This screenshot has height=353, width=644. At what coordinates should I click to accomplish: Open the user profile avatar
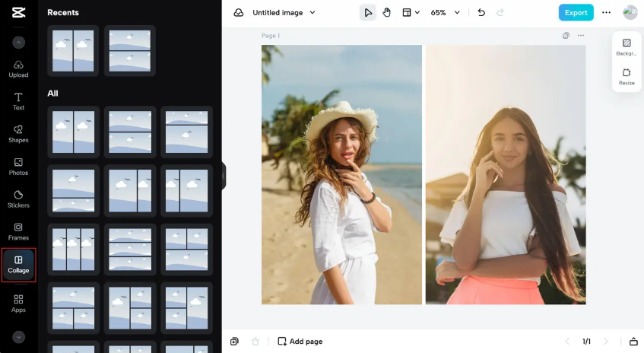click(x=630, y=13)
